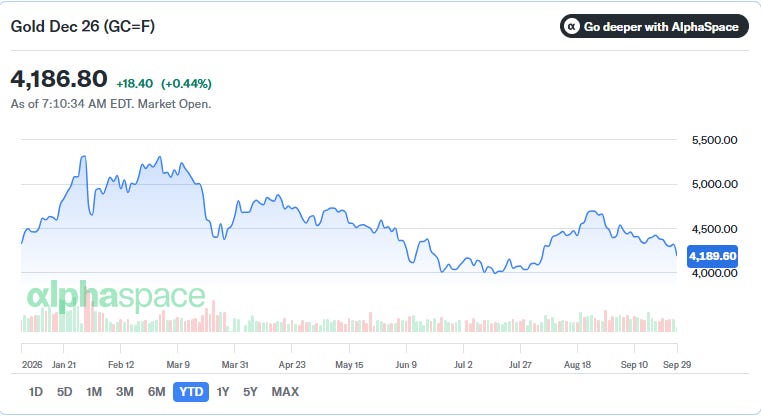The height and width of the screenshot is (420, 761).
Task: Select the 1D time range
Action: (35, 392)
